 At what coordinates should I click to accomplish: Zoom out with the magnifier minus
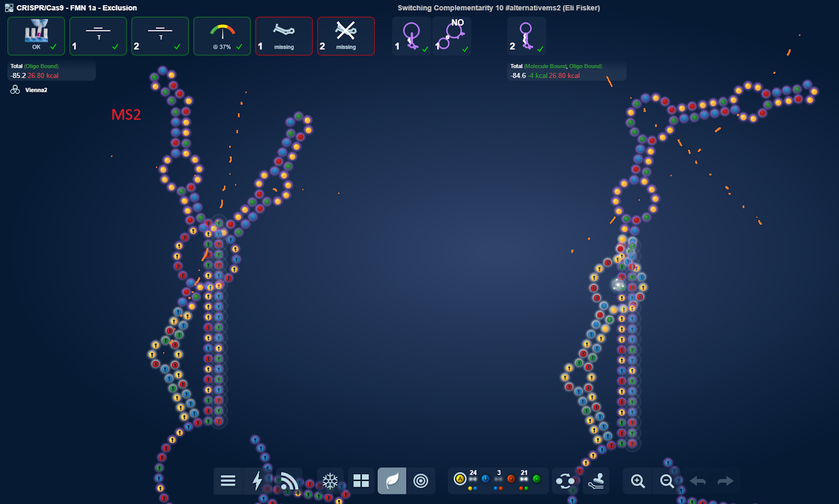point(666,480)
